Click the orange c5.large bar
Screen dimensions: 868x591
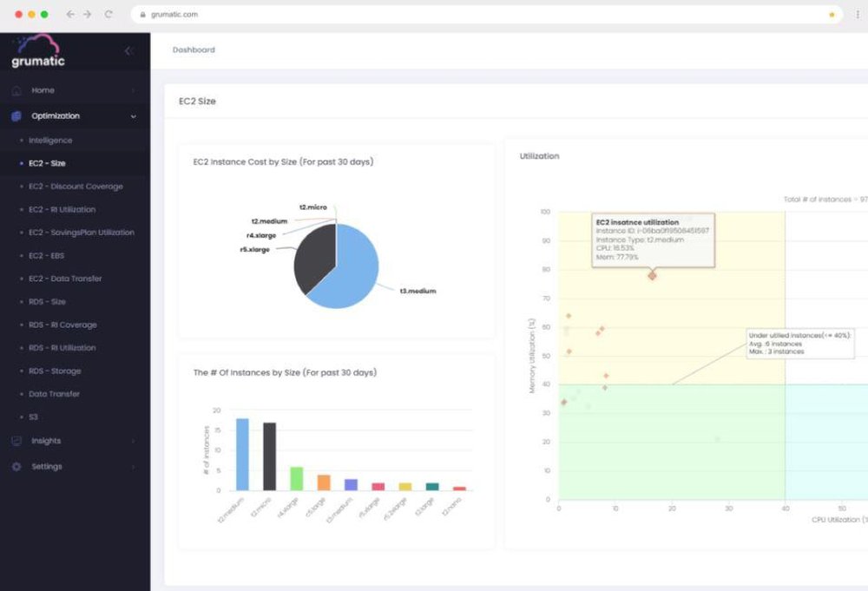[324, 483]
